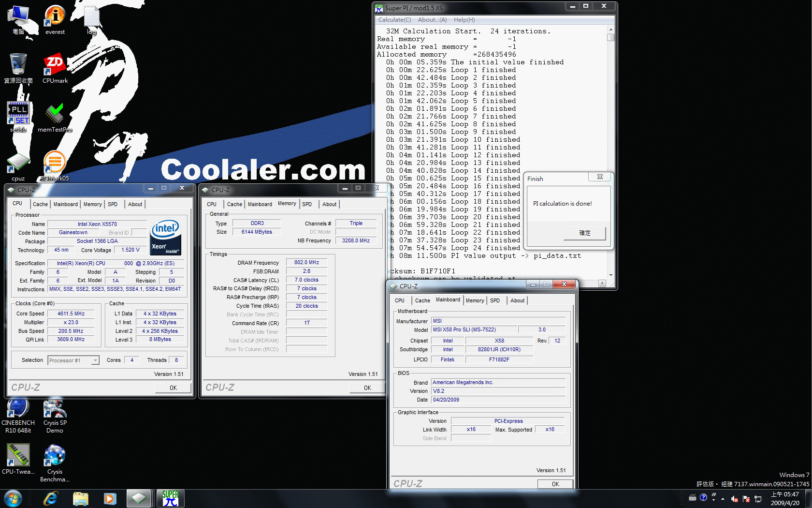Select Cache tab in middle CPU-Z window
The width and height of the screenshot is (812, 508).
[234, 204]
